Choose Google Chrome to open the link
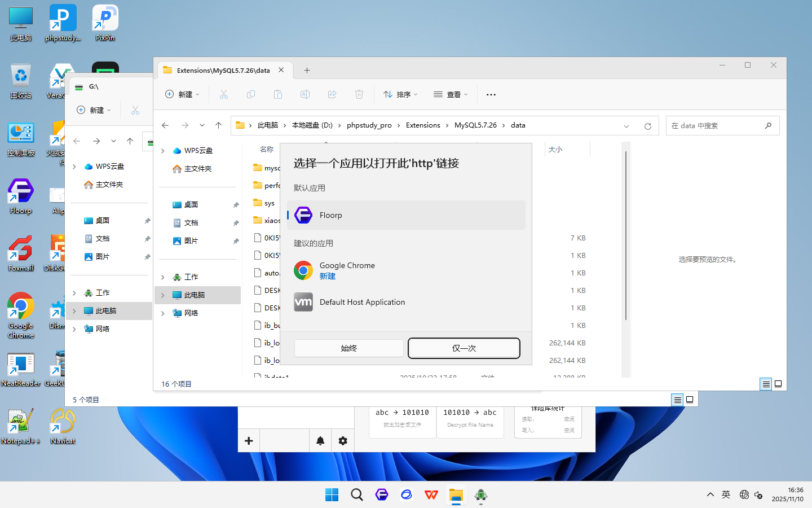The image size is (812, 508). click(405, 270)
